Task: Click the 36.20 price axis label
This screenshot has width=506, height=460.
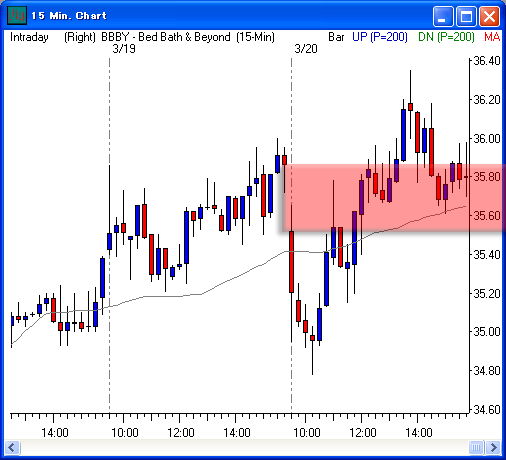Action: 487,100
